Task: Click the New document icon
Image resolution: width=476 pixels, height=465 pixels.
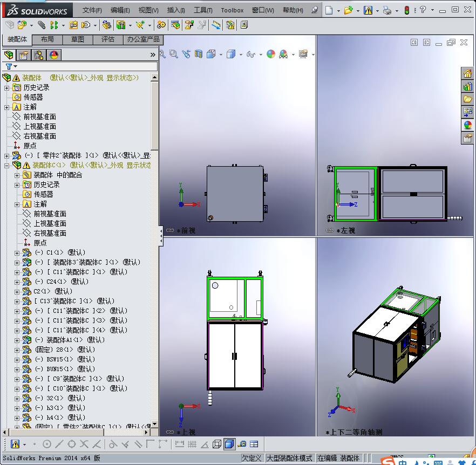Action: tap(329, 10)
